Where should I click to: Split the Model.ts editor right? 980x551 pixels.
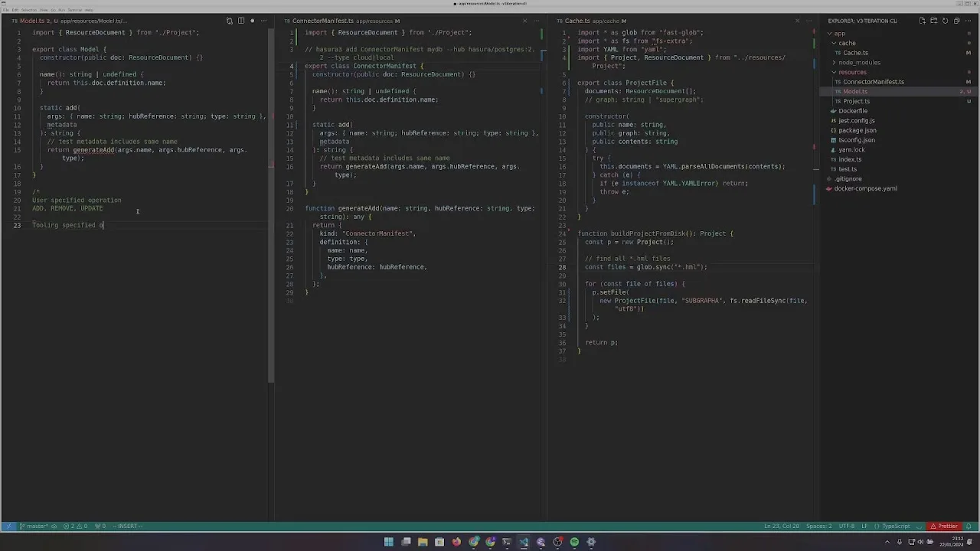240,21
